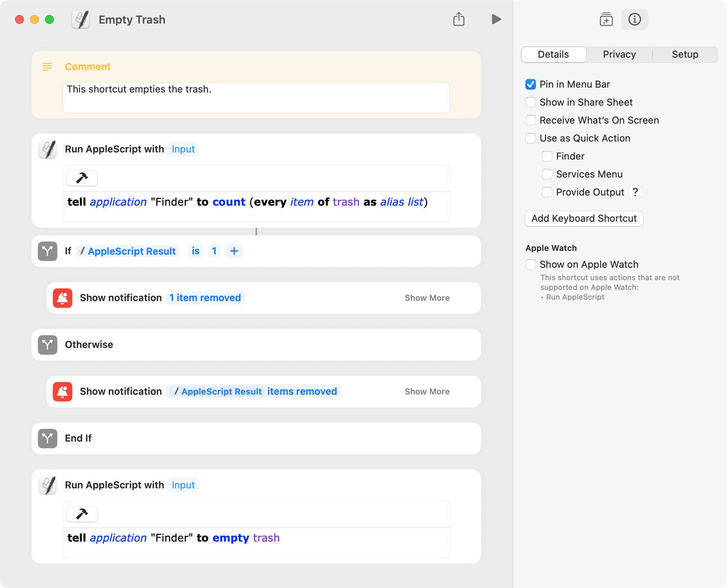The height and width of the screenshot is (588, 727).
Task: Expand Show More for '1 item removed' notification
Action: [427, 298]
